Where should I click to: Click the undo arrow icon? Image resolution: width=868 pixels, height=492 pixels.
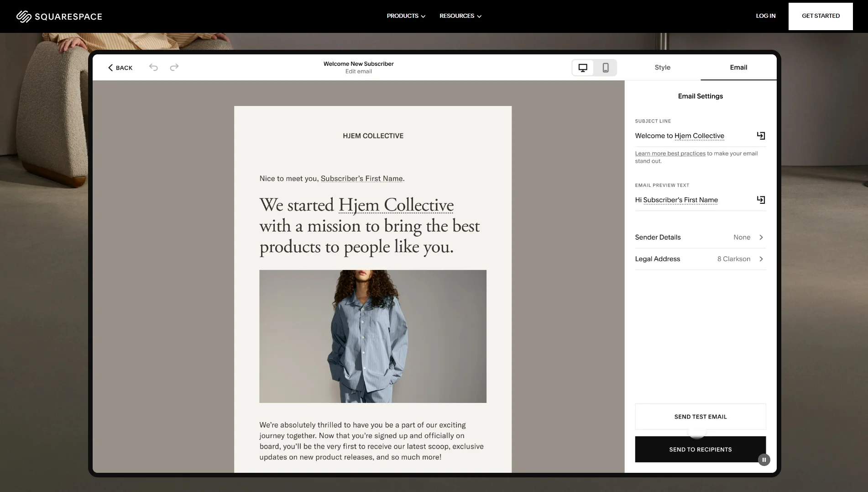point(153,67)
